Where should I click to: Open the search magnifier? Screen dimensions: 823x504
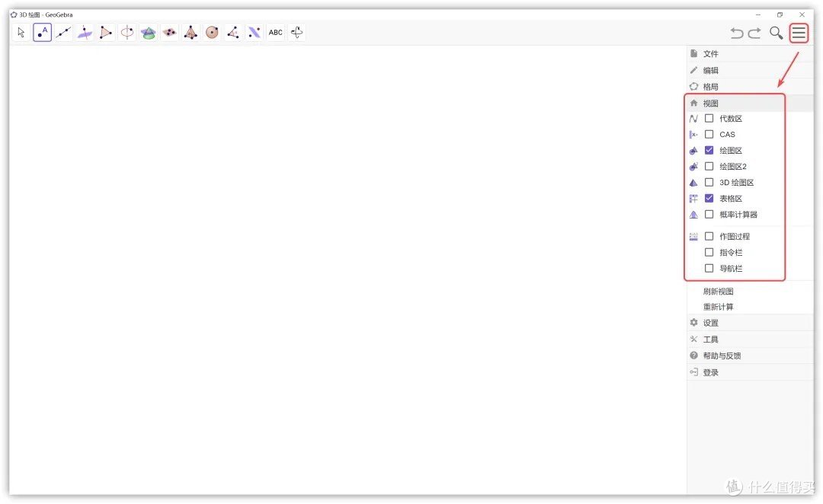click(777, 33)
